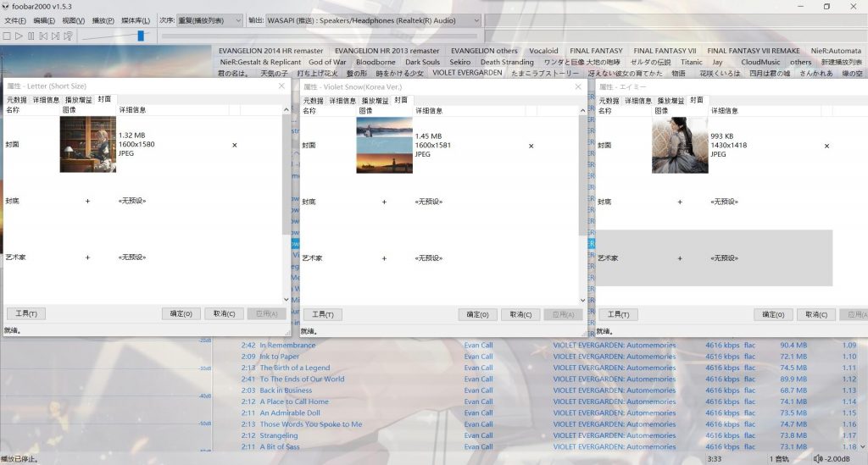The width and height of the screenshot is (868, 465).
Task: Select the NieR:Automata playlist tab
Action: [x=836, y=50]
